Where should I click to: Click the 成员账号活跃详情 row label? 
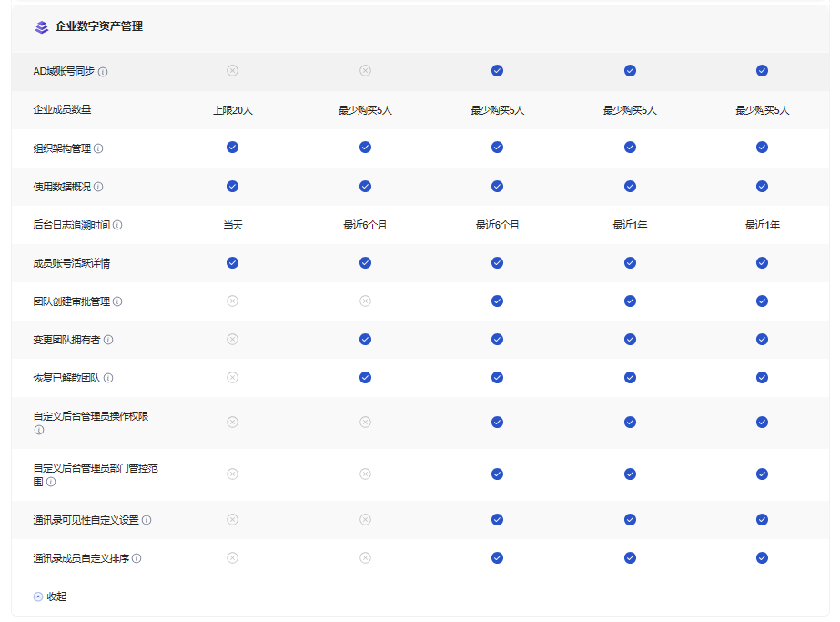pyautogui.click(x=72, y=263)
